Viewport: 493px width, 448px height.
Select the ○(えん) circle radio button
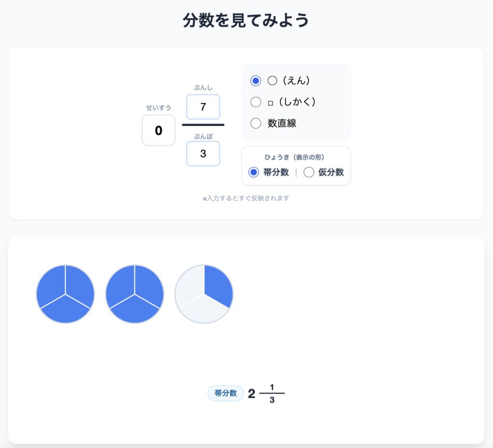(256, 80)
